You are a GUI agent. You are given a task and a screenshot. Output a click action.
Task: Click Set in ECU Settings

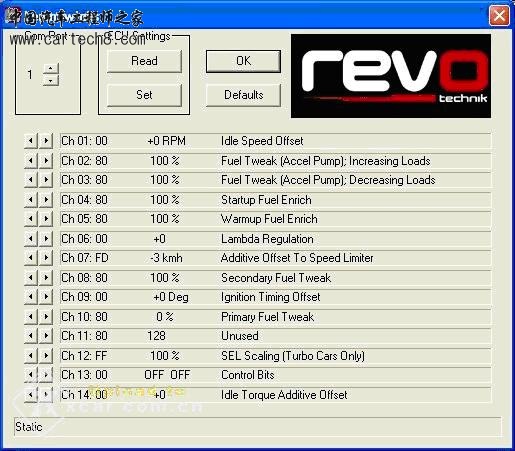(144, 95)
